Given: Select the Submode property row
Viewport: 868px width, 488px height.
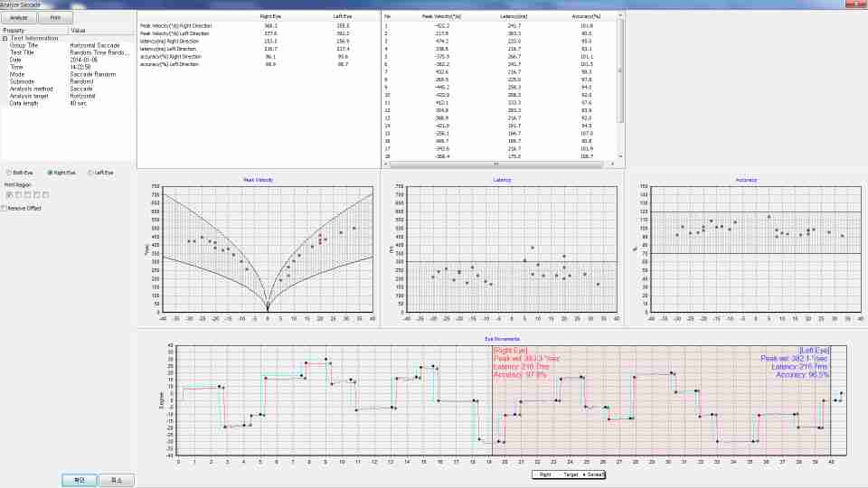Looking at the screenshot, I should (x=68, y=81).
